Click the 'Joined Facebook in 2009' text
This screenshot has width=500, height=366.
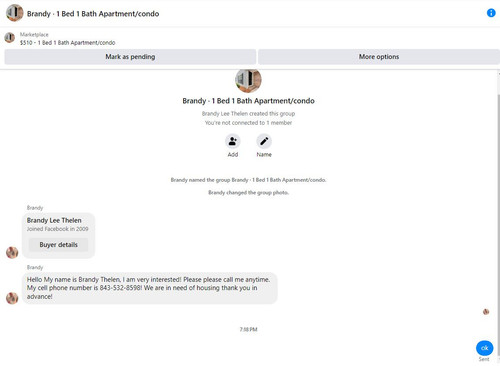point(57,229)
